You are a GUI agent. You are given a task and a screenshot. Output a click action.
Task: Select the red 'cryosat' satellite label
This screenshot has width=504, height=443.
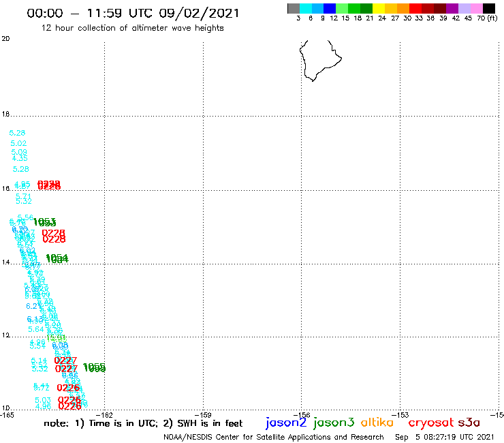point(431,423)
